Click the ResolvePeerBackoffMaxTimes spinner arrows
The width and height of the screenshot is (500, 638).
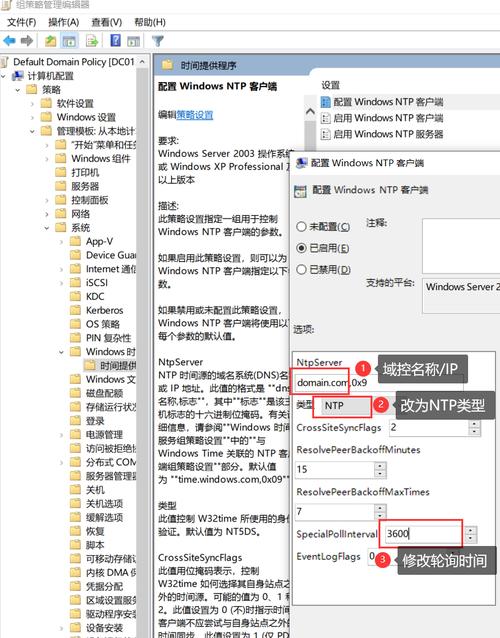[380, 512]
